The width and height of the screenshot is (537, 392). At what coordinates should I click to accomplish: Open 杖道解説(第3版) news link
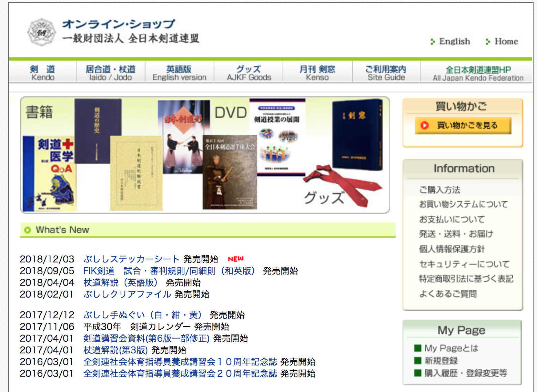point(115,350)
